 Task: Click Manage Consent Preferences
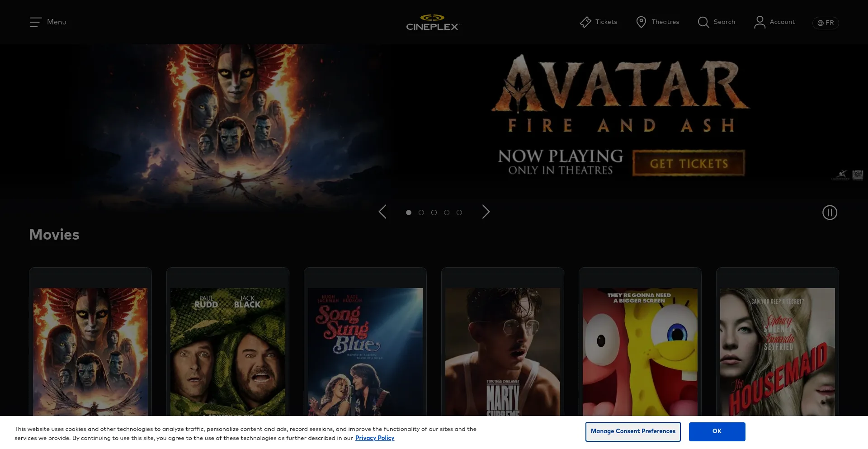[x=633, y=431]
